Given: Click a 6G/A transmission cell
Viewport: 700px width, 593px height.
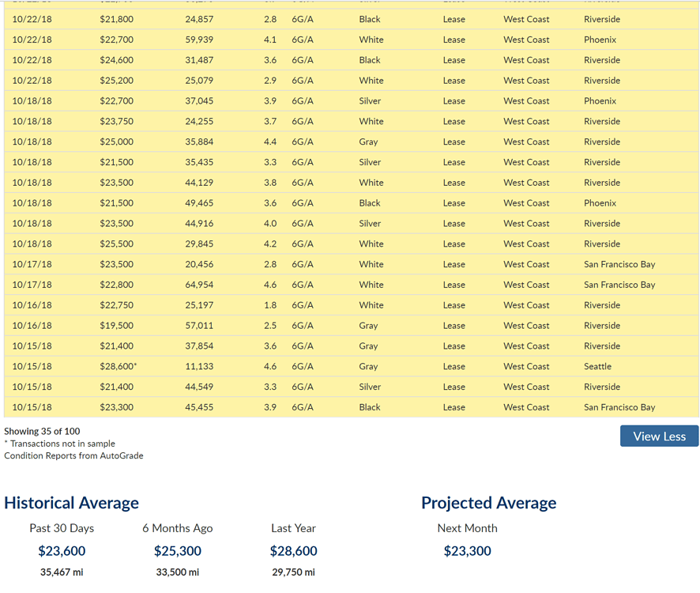Looking at the screenshot, I should pyautogui.click(x=302, y=19).
